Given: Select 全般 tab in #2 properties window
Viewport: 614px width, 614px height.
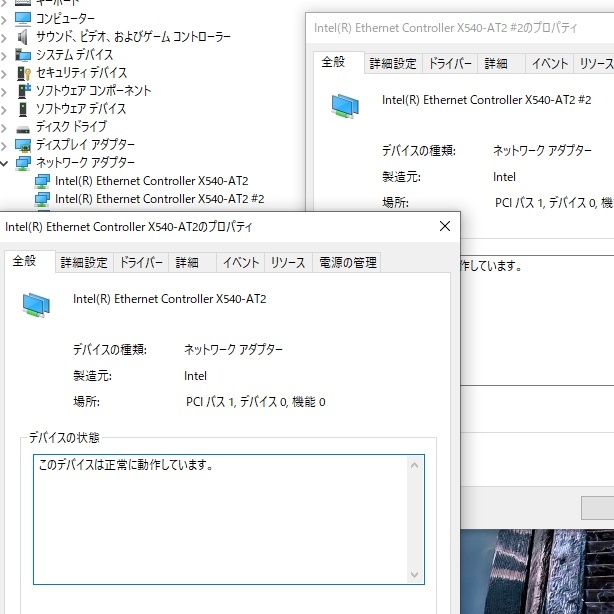Looking at the screenshot, I should pos(339,62).
